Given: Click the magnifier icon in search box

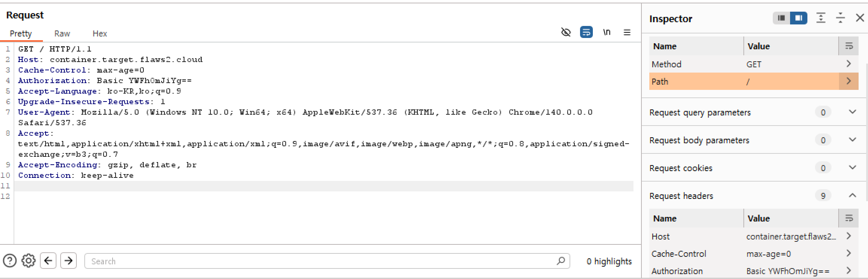Looking at the screenshot, I should pyautogui.click(x=561, y=261).
